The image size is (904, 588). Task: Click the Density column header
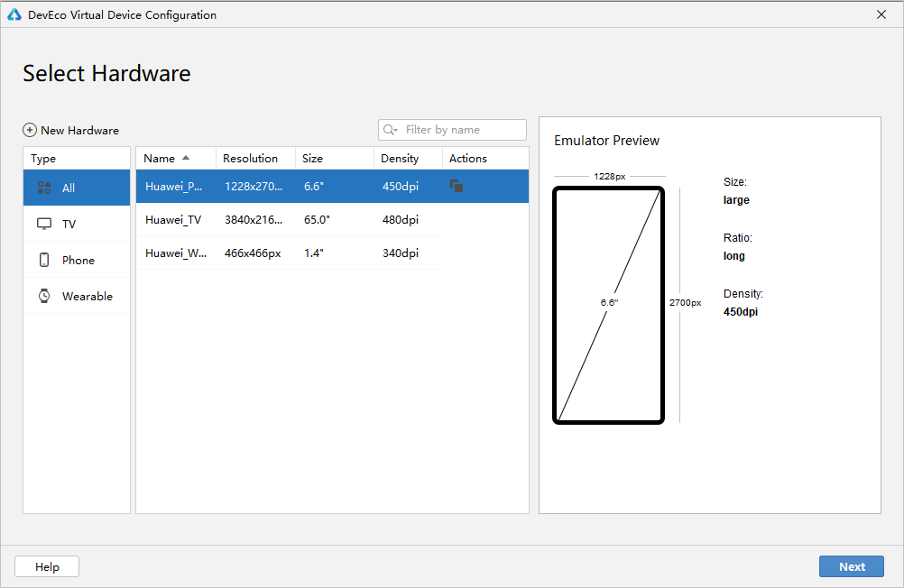(408, 158)
